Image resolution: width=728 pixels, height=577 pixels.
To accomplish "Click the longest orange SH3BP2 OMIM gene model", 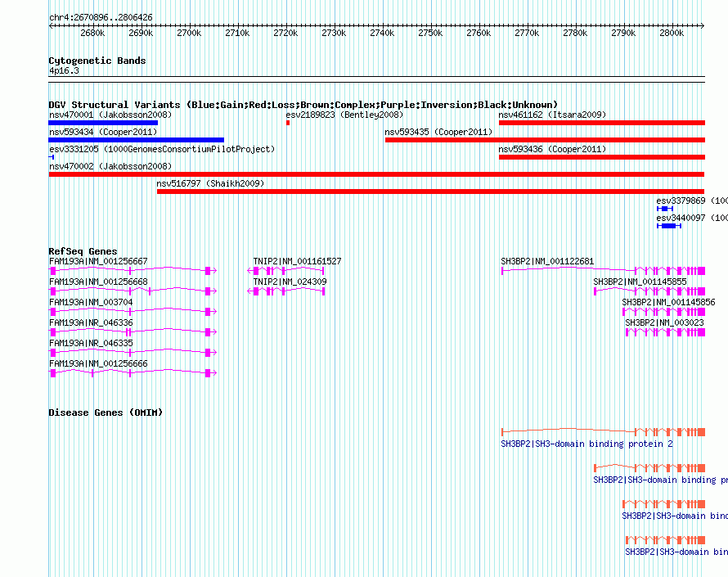I will pyautogui.click(x=603, y=431).
